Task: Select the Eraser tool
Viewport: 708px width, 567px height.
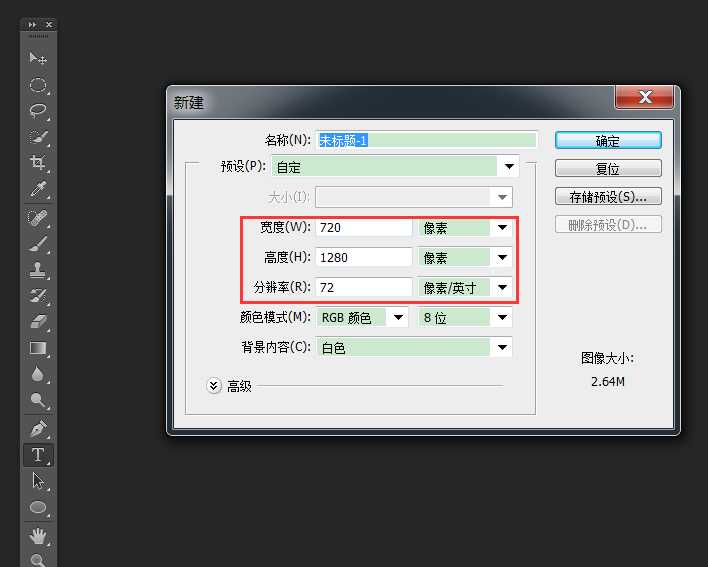Action: point(38,322)
